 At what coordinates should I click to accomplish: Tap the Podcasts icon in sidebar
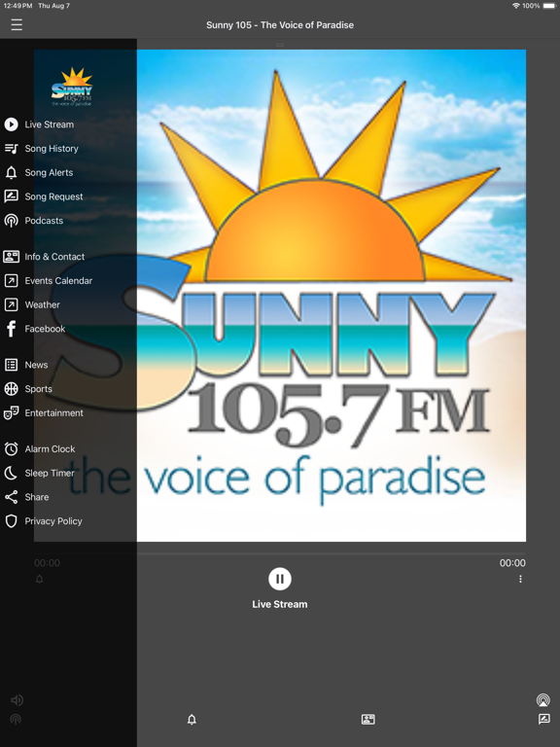(x=11, y=221)
